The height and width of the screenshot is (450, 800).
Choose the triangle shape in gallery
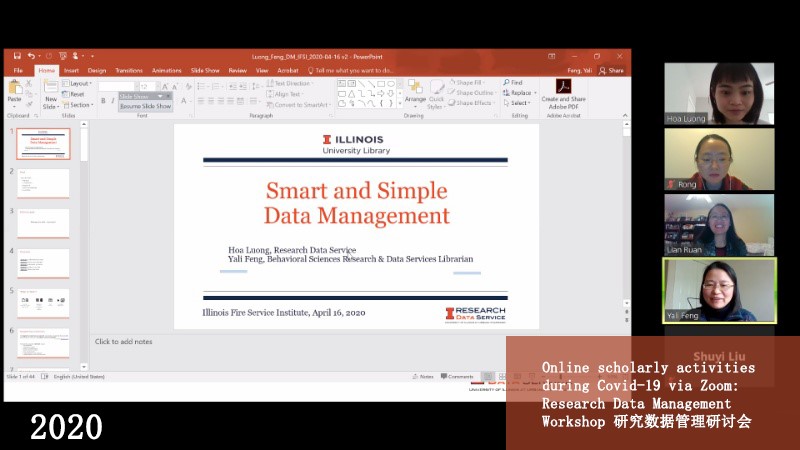pyautogui.click(x=352, y=93)
